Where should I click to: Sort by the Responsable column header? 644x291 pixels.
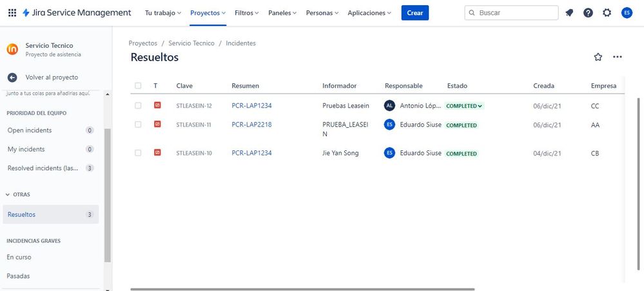click(404, 86)
